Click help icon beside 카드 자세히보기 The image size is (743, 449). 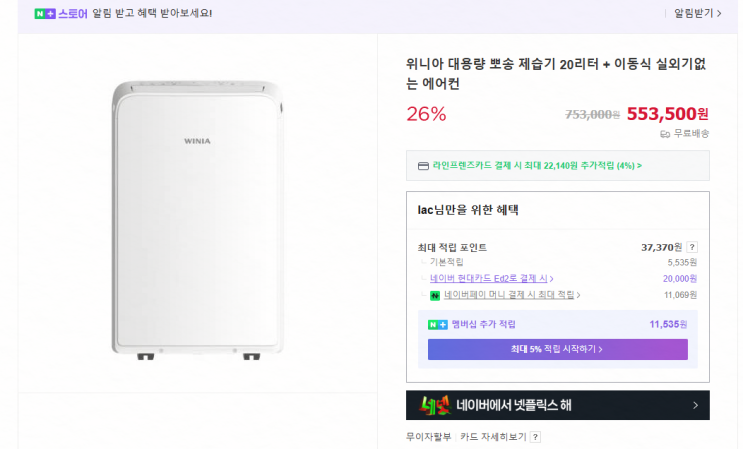[535, 437]
